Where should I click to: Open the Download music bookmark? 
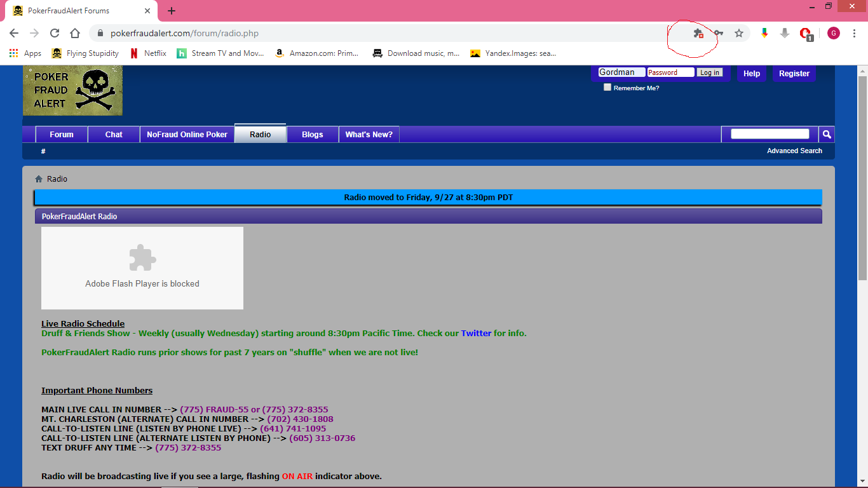[x=416, y=53]
